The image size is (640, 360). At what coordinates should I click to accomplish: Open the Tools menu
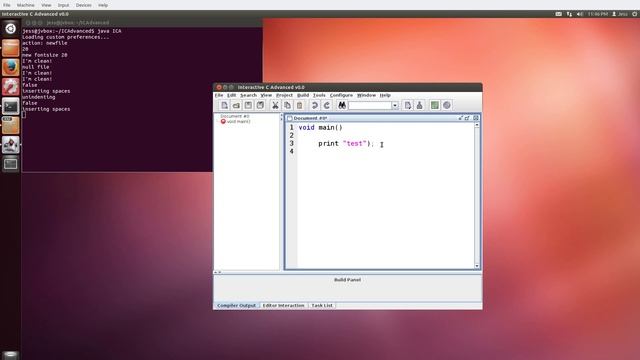tap(319, 95)
